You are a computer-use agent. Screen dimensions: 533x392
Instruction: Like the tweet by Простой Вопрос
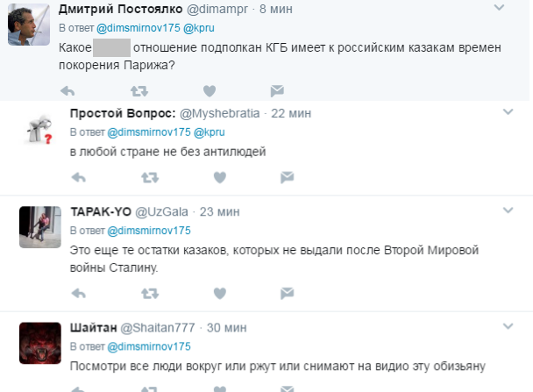pyautogui.click(x=220, y=176)
